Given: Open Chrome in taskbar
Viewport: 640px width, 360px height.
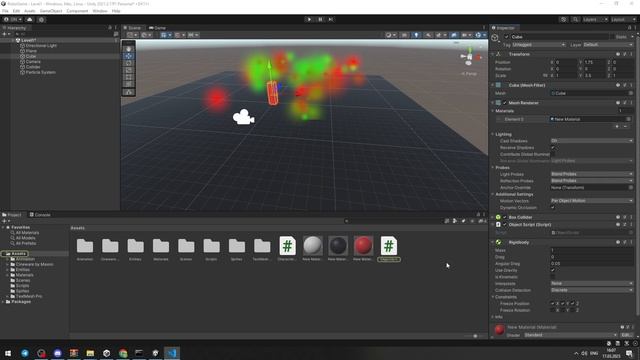Looking at the screenshot, I should 123,353.
